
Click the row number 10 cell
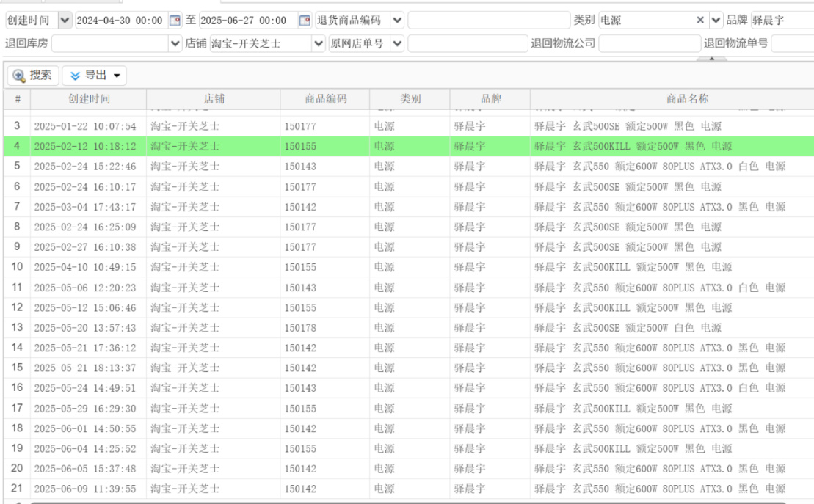[x=17, y=267]
